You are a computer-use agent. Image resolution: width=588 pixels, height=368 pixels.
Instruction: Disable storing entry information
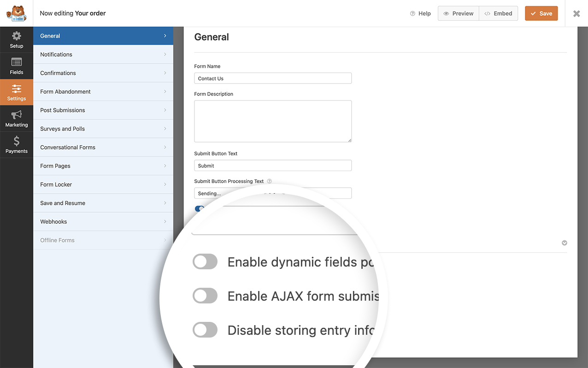coord(205,330)
